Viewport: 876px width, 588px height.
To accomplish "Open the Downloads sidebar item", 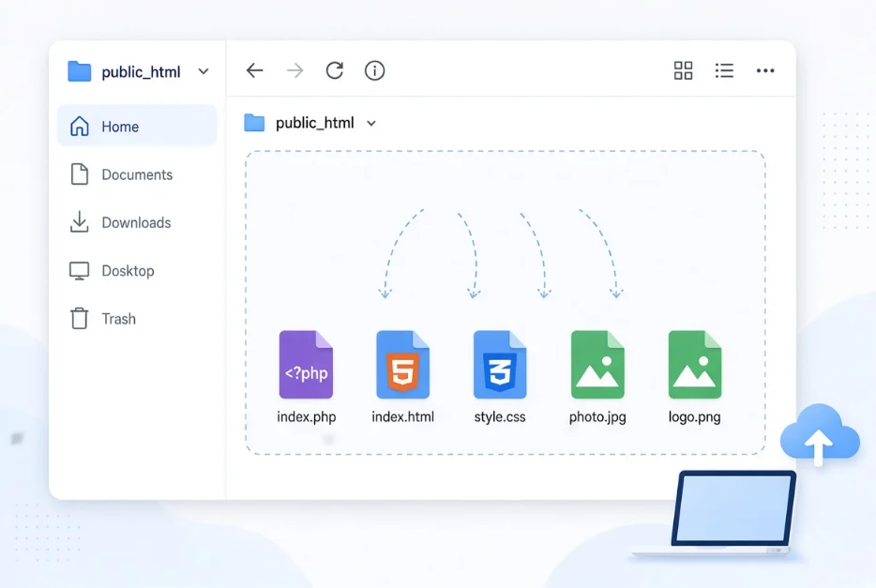I will pos(137,222).
